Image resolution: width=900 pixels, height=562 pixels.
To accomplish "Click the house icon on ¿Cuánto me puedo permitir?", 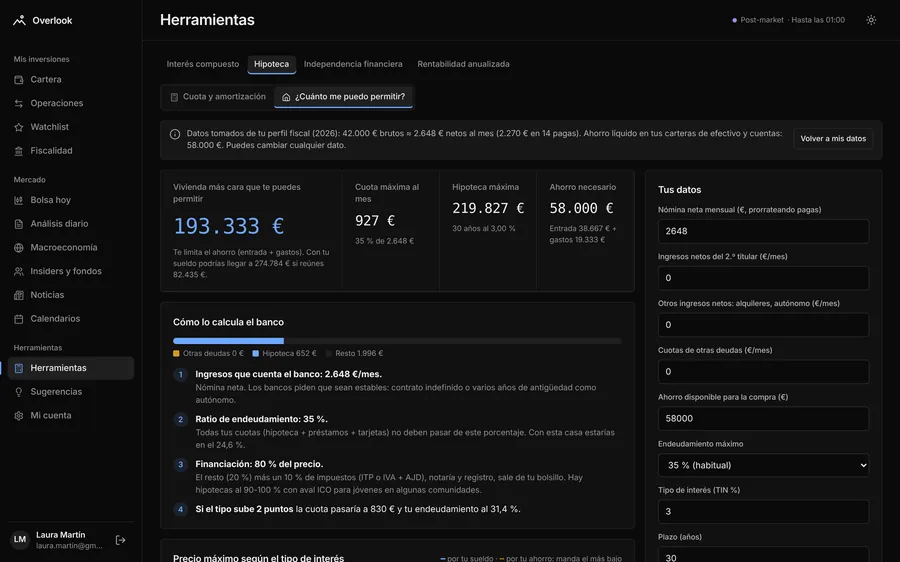I will [x=286, y=97].
